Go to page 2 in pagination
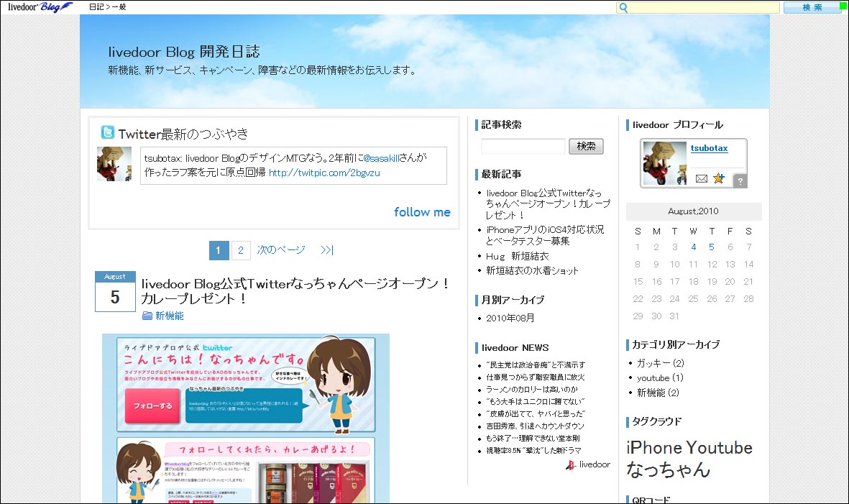This screenshot has height=504, width=849. click(240, 250)
